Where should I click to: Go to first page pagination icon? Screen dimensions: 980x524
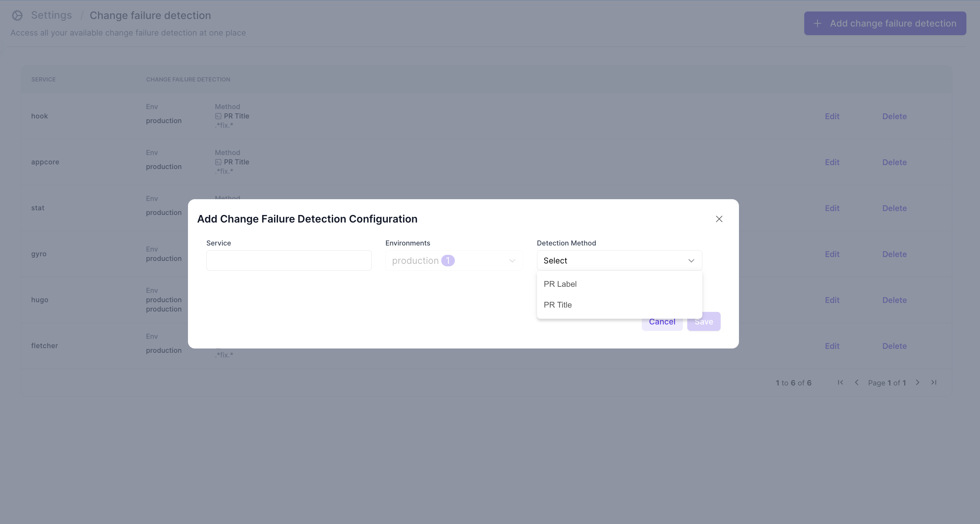840,383
